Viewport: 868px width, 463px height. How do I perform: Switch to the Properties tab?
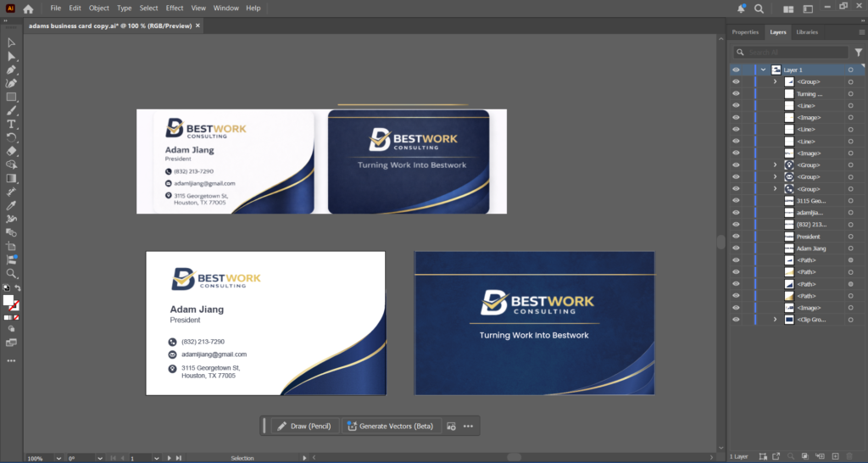(745, 32)
